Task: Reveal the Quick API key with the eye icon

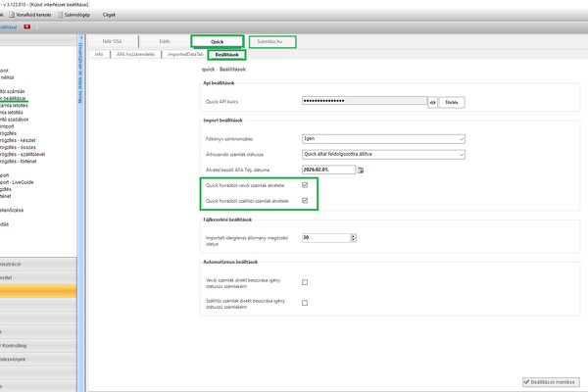Action: 432,102
